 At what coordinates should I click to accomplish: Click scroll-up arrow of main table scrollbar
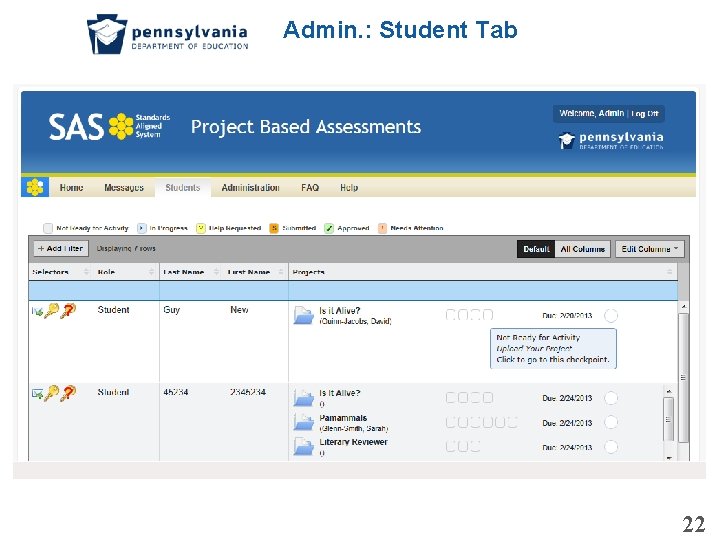[x=683, y=306]
